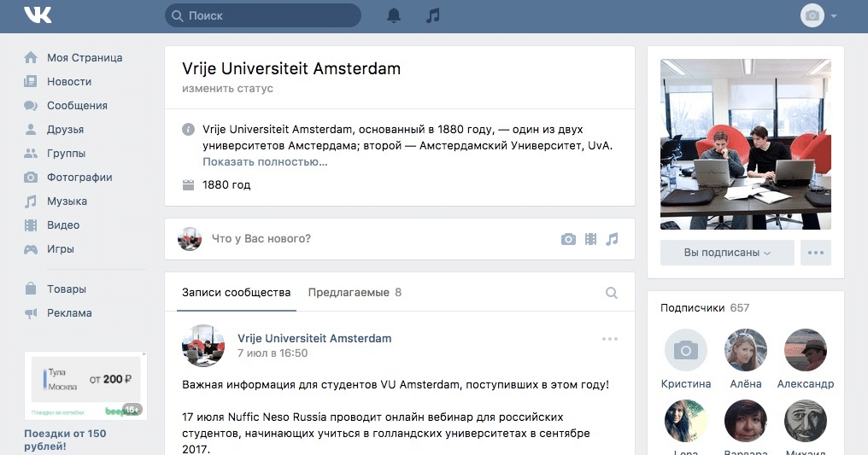Open Группы in sidebar
The image size is (868, 455).
pyautogui.click(x=66, y=153)
